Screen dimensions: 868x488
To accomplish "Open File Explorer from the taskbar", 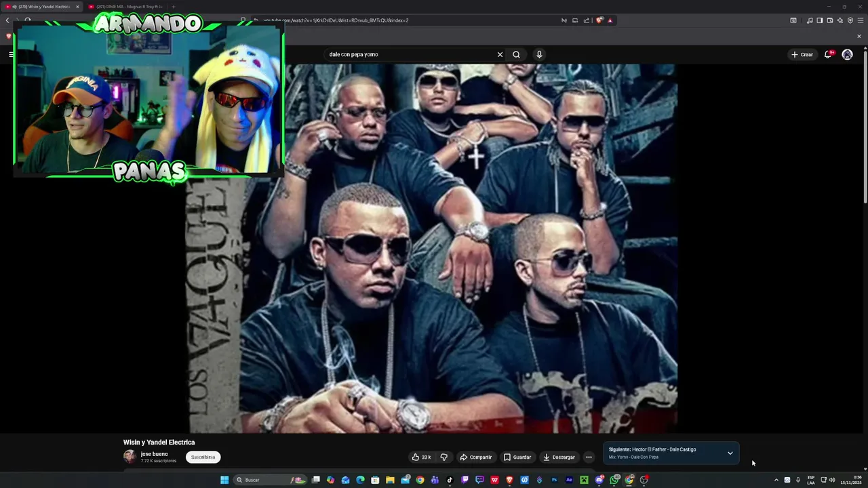I will coord(390,480).
